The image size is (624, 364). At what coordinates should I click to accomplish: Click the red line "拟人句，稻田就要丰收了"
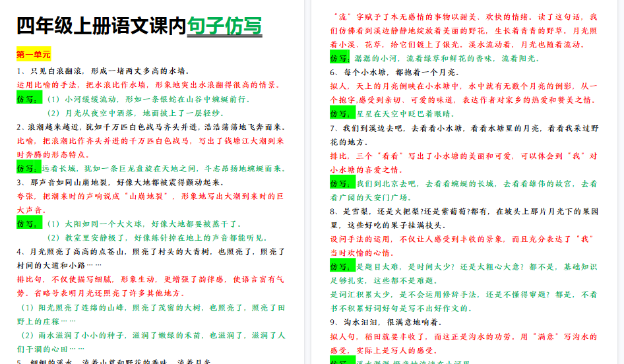464,337
